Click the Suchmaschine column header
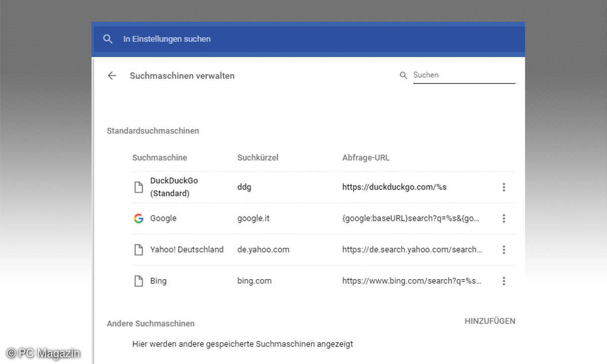The image size is (607, 364). tap(159, 158)
